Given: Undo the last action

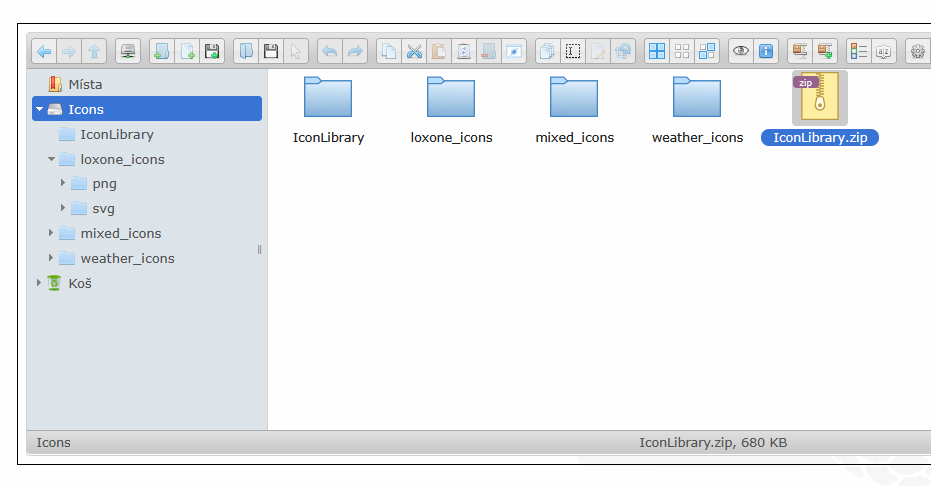Looking at the screenshot, I should click(330, 52).
